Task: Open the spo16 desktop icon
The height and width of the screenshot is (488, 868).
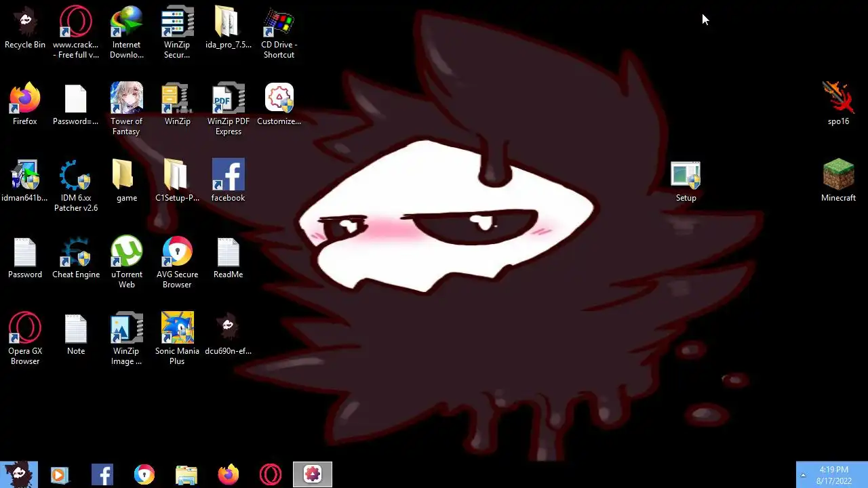Action: point(839,104)
